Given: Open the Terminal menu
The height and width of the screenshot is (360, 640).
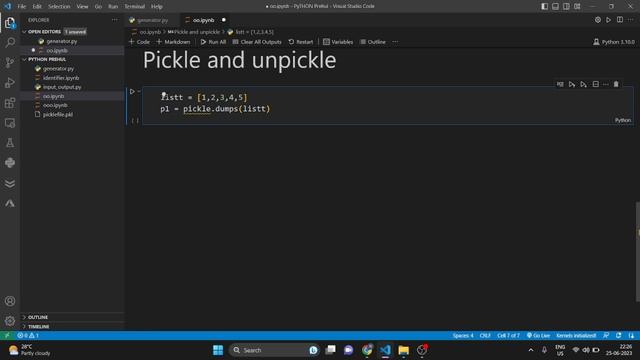Looking at the screenshot, I should (135, 7).
